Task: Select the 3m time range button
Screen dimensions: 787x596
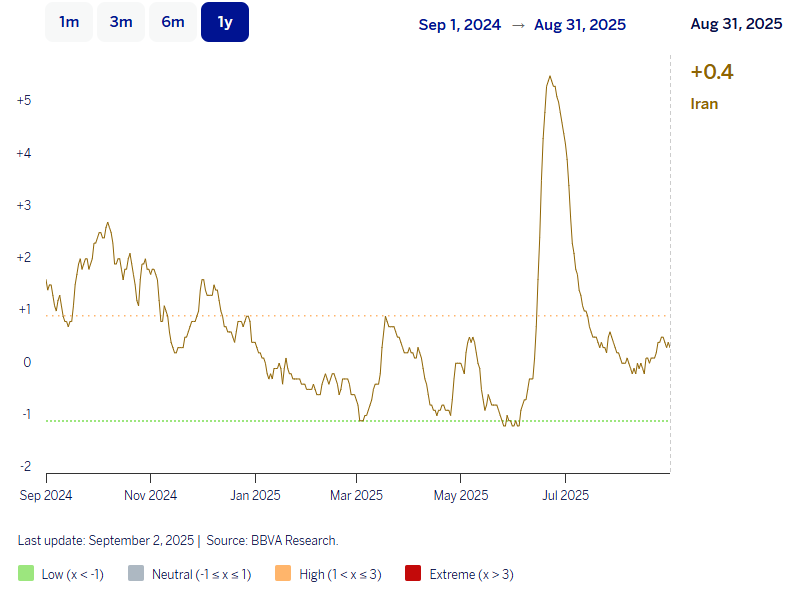Action: tap(121, 22)
